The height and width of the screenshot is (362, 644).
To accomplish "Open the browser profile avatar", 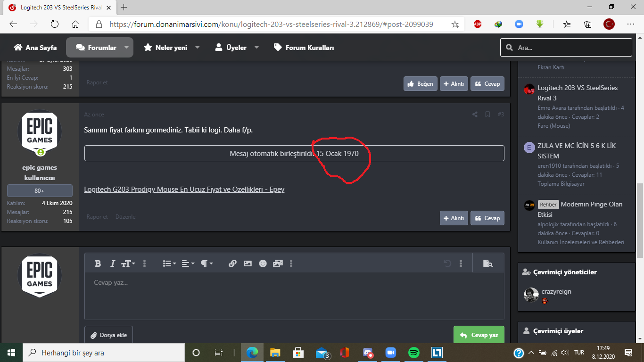I will (609, 24).
